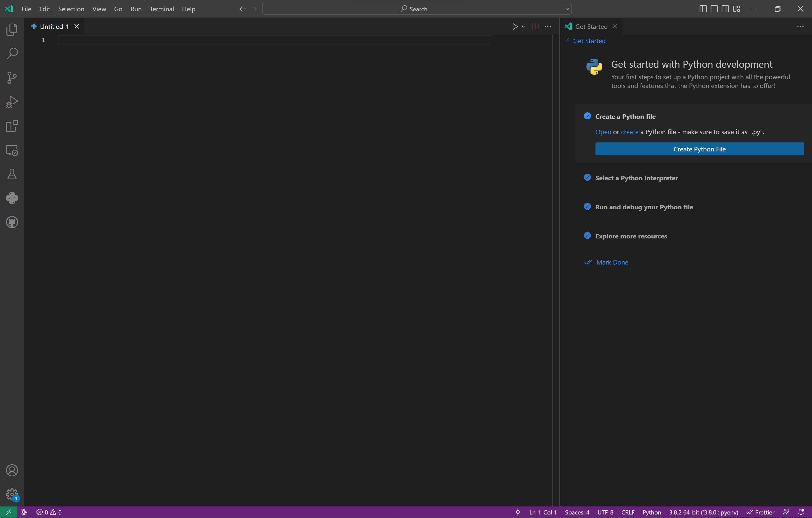Image resolution: width=812 pixels, height=518 pixels.
Task: Open the Terminal menu
Action: tap(162, 9)
